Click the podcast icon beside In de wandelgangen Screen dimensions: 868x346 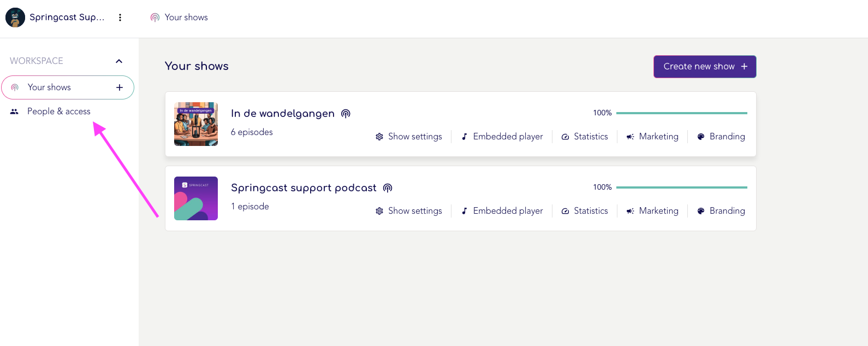[x=346, y=114]
